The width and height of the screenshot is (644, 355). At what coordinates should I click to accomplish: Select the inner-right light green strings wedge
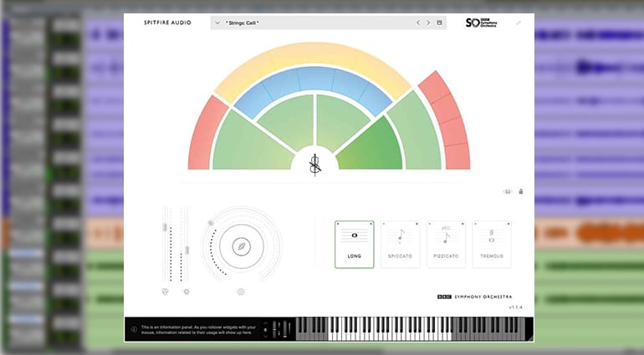(x=339, y=121)
